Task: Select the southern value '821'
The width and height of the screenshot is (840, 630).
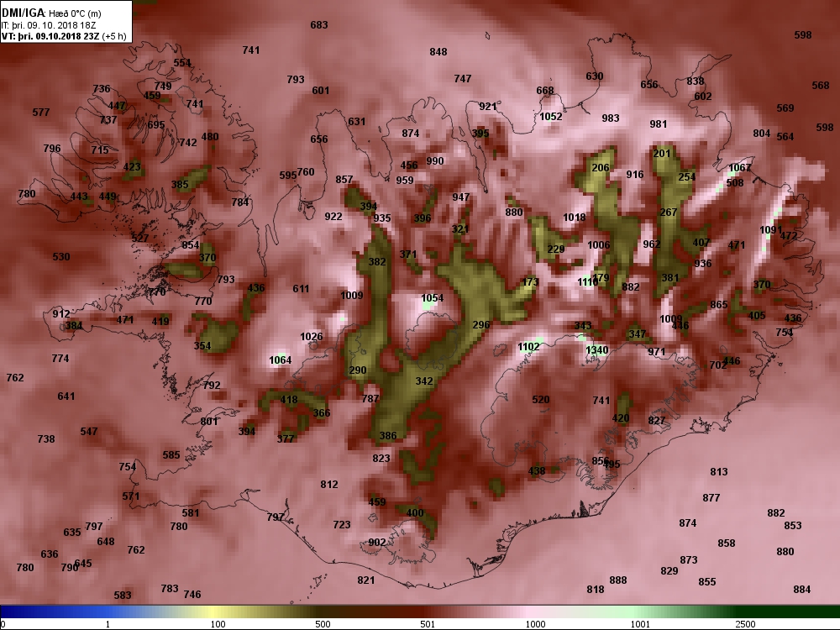Action: click(366, 580)
